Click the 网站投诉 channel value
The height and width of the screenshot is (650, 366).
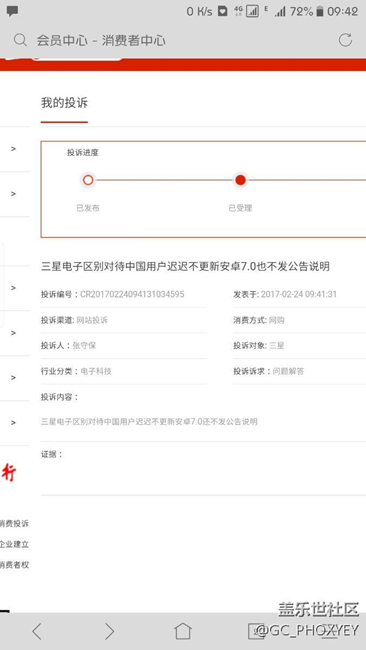click(92, 320)
